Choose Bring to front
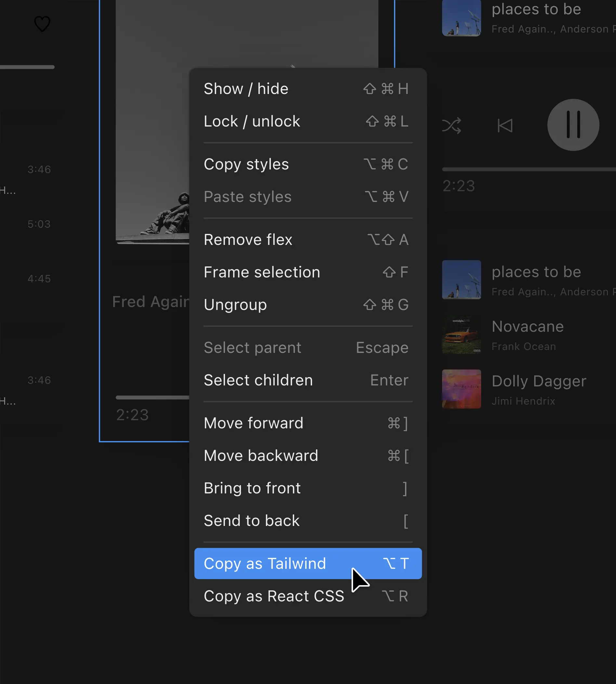This screenshot has height=684, width=616. [x=308, y=488]
